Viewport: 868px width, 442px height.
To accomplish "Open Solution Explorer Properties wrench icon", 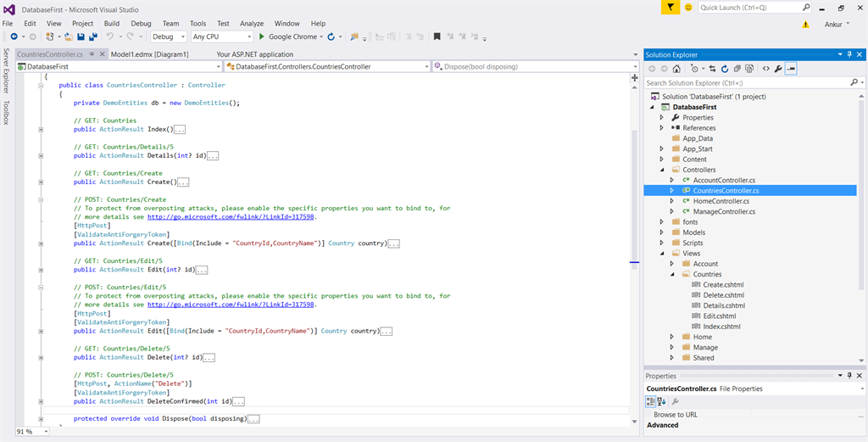I will tap(778, 69).
